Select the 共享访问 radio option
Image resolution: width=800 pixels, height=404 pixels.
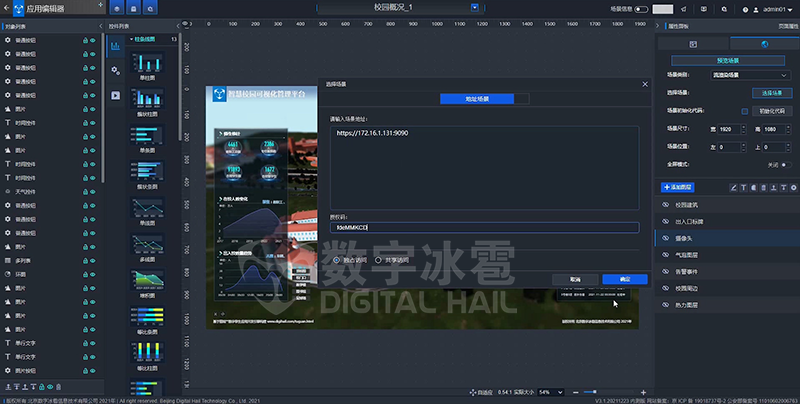click(x=378, y=260)
